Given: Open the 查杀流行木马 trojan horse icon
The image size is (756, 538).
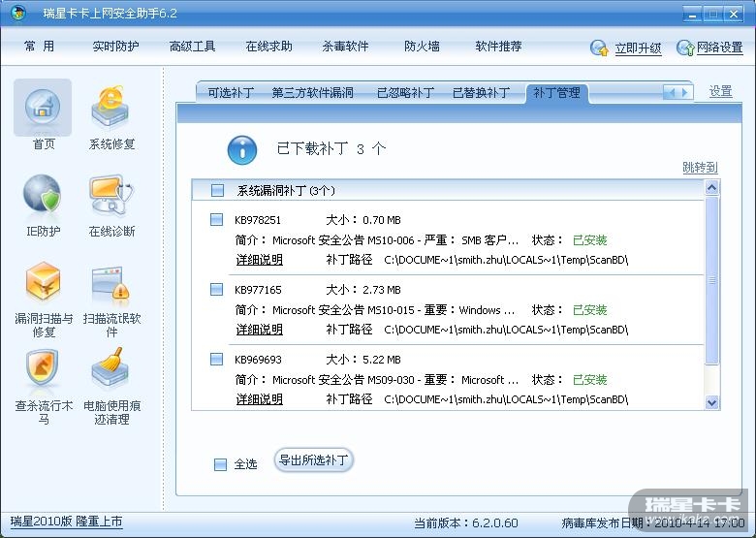Looking at the screenshot, I should pos(43,367).
